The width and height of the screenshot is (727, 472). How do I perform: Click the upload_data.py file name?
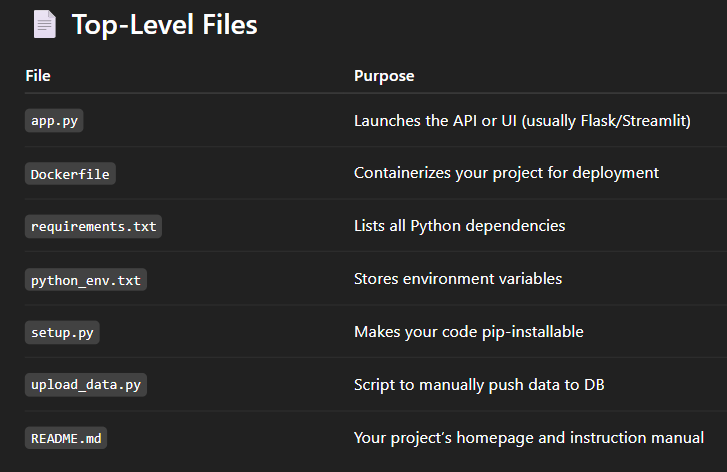87,385
